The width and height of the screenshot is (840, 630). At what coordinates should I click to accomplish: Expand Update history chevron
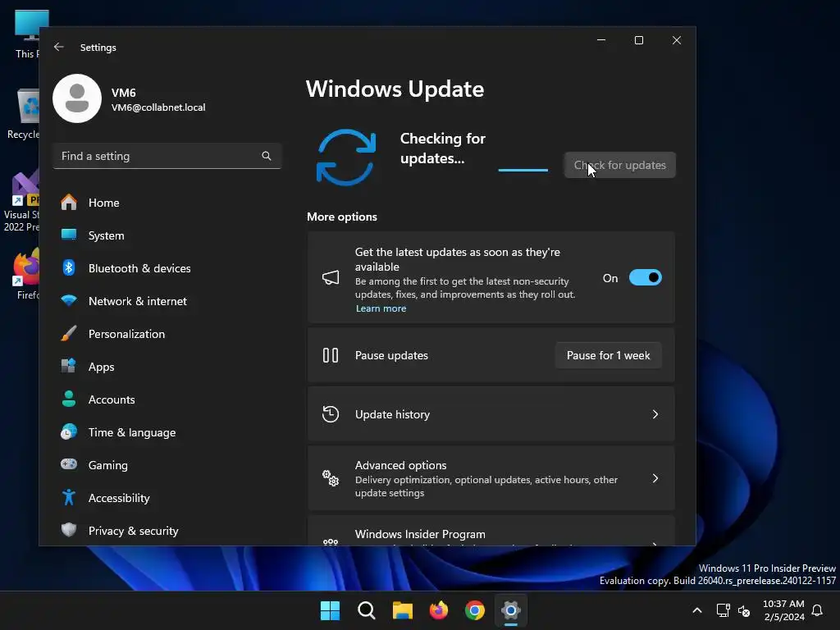pos(655,414)
